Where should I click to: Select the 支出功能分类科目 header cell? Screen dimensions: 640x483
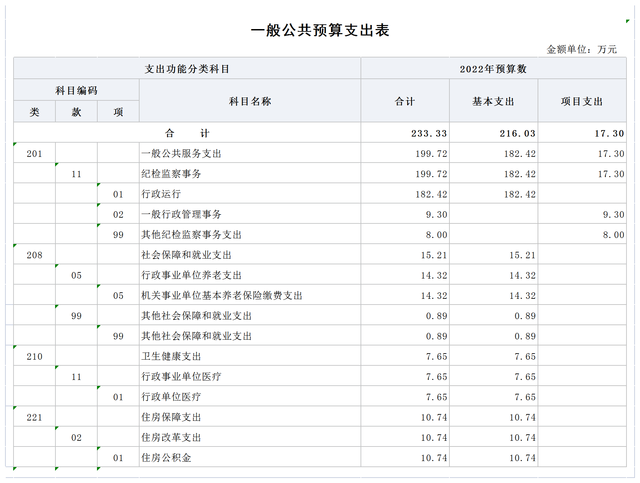tap(187, 69)
